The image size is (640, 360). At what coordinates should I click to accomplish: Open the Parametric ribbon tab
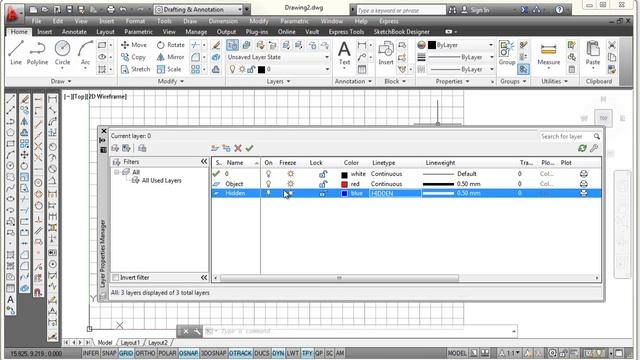click(138, 31)
